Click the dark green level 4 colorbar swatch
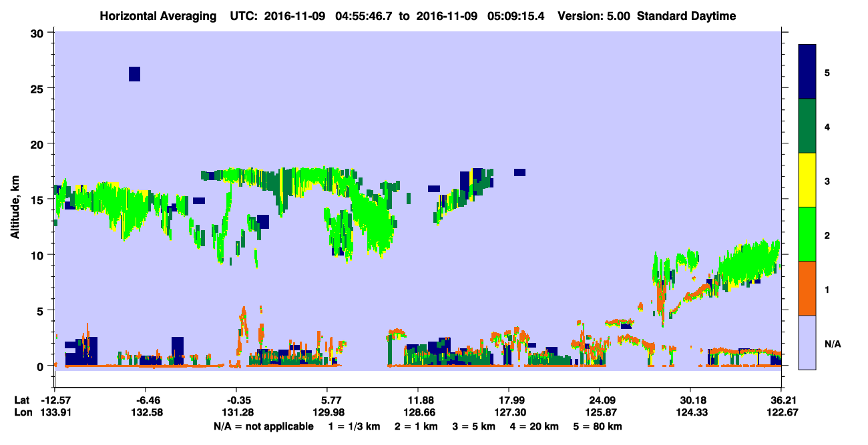The height and width of the screenshot is (445, 868). (807, 126)
